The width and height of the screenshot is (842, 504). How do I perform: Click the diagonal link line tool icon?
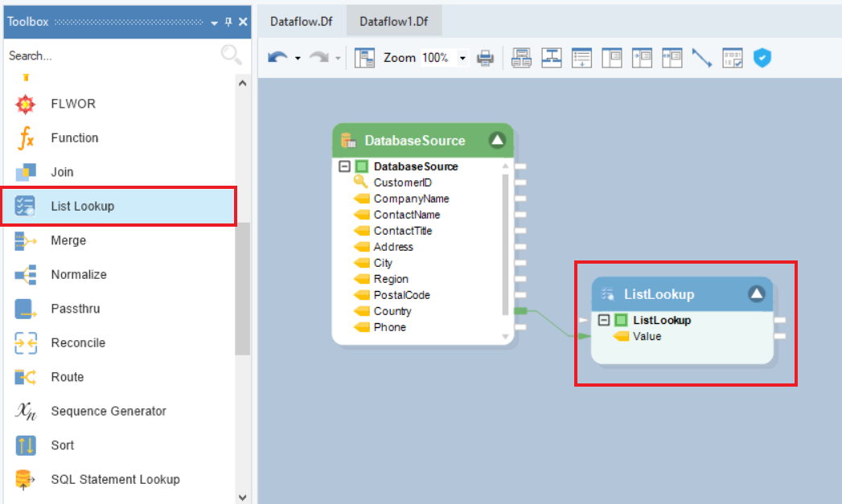click(702, 58)
